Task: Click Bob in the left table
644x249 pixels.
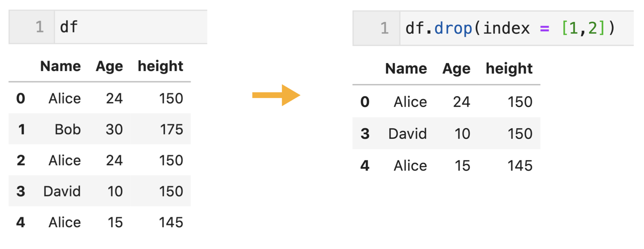Action: pos(68,129)
